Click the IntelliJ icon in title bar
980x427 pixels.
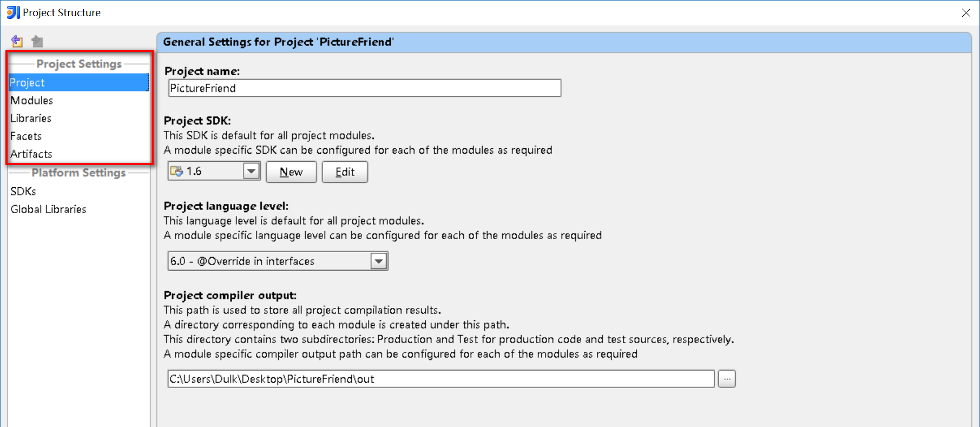(13, 12)
